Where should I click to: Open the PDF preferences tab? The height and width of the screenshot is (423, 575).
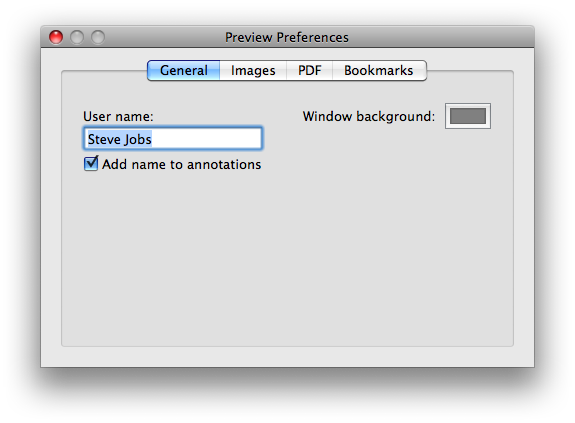tap(310, 70)
